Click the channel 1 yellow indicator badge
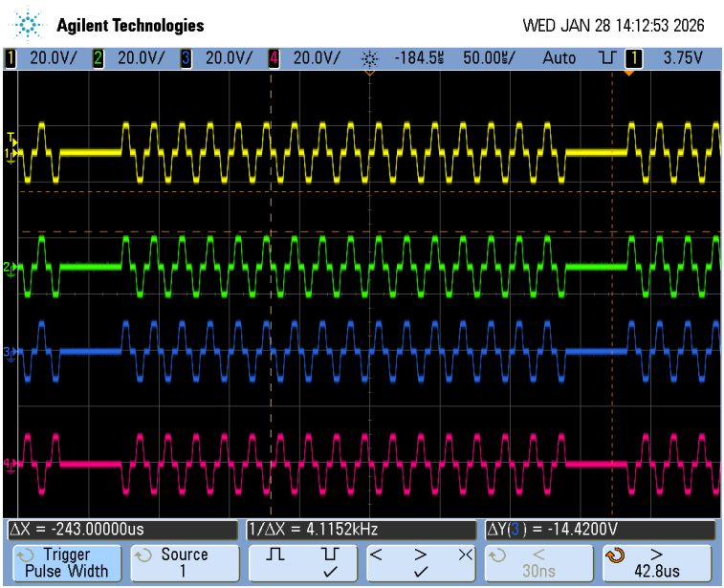724x588 pixels. tap(11, 58)
